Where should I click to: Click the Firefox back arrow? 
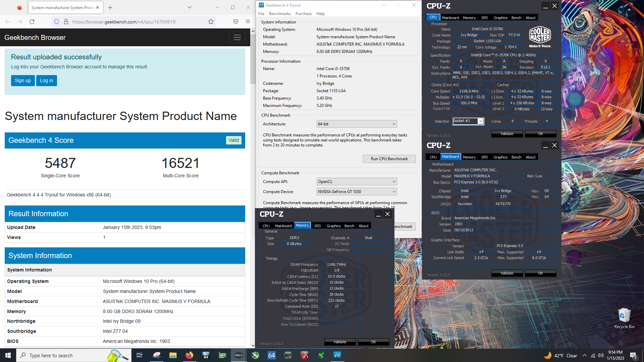(8, 22)
